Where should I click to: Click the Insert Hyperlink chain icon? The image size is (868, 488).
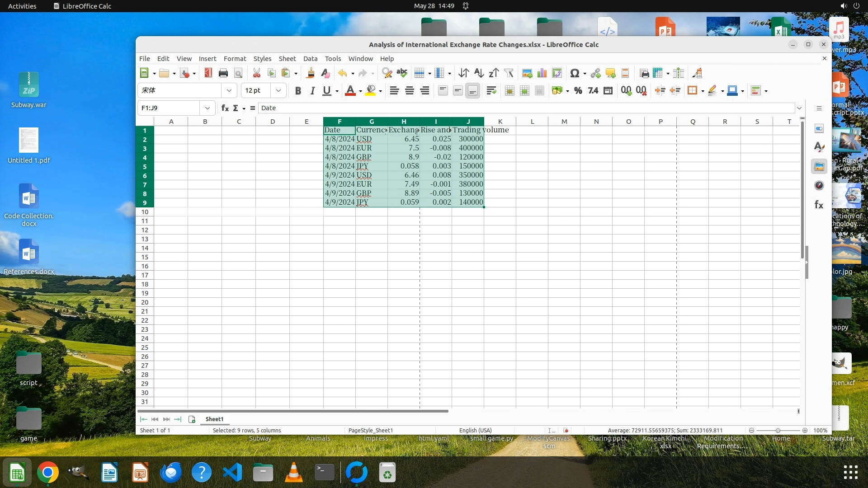pyautogui.click(x=595, y=73)
